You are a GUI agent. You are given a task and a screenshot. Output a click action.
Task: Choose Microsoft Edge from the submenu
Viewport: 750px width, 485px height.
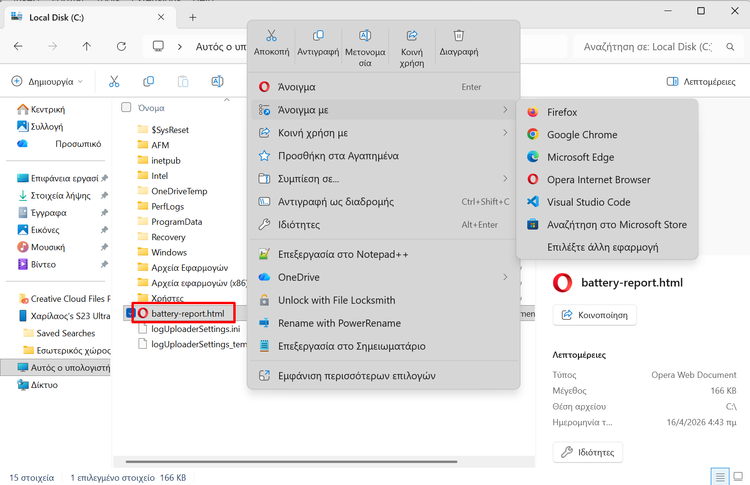[x=580, y=157]
